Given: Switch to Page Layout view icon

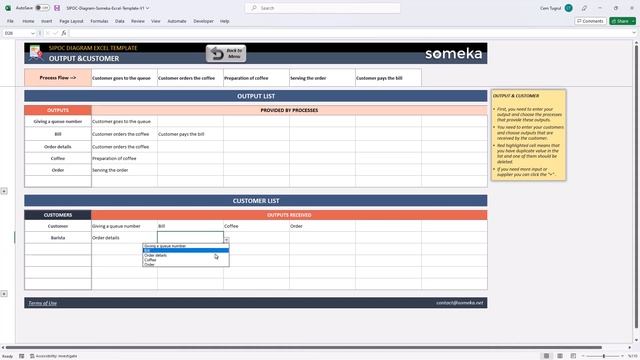Looking at the screenshot, I should pyautogui.click(x=560, y=356).
